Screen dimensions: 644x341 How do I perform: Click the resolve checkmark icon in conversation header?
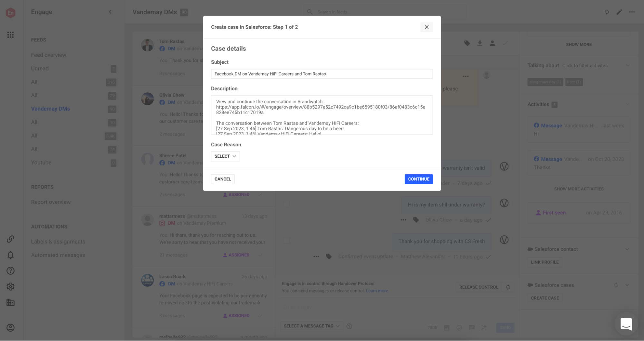(505, 43)
